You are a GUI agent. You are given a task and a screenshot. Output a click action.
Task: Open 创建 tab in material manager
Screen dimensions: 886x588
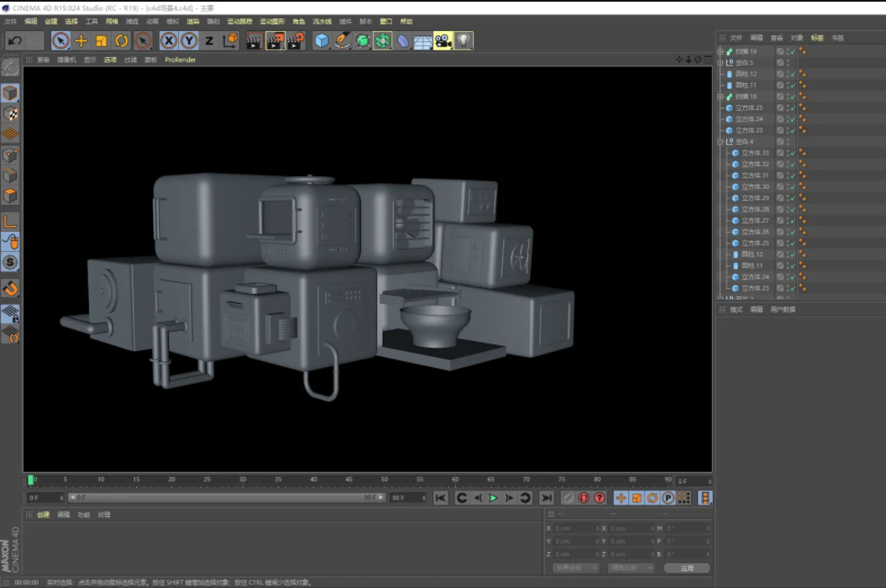tap(43, 514)
